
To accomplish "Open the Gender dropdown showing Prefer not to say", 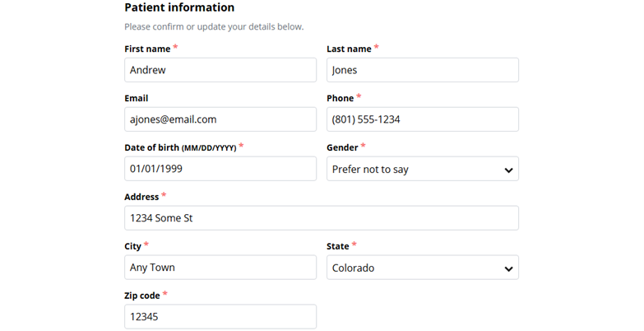I will (422, 169).
